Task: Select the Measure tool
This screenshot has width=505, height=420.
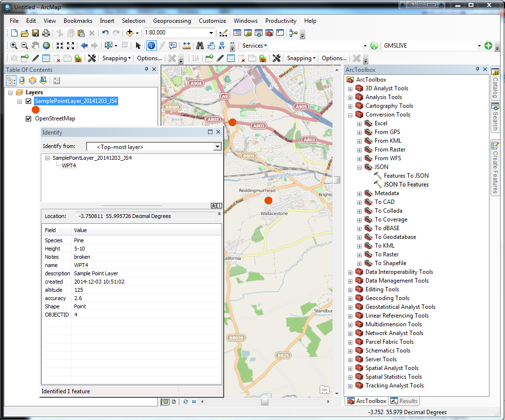Action: pyautogui.click(x=187, y=45)
